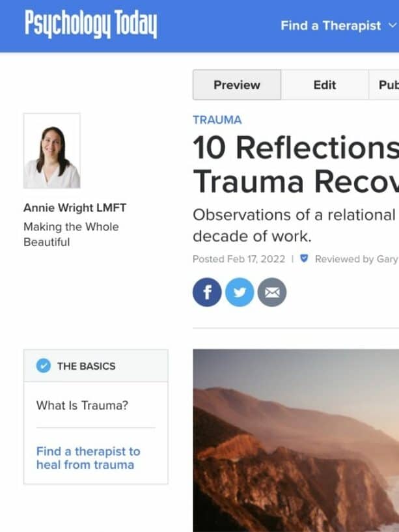Click Find a therapist to heal from trauma
This screenshot has height=532, width=399.
click(89, 458)
